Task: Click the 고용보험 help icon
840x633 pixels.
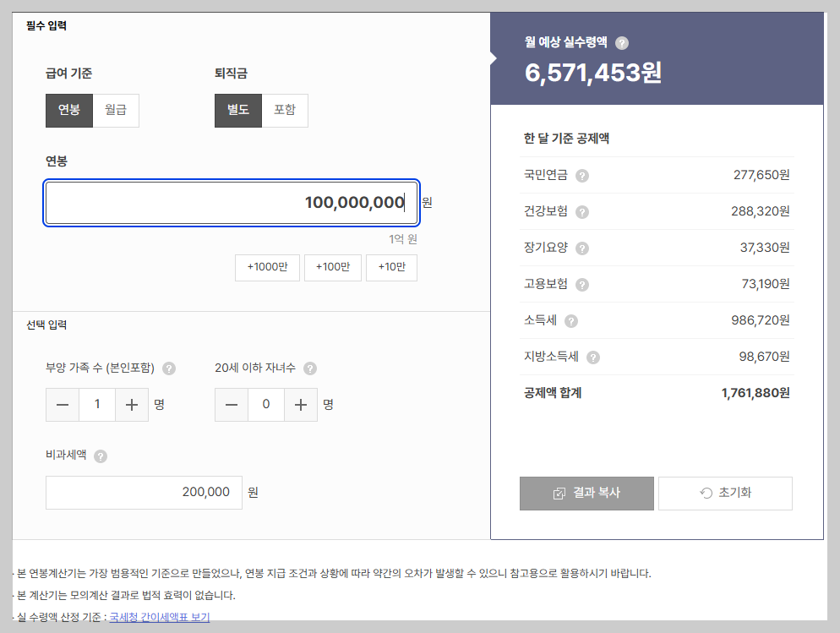Action: coord(581,284)
